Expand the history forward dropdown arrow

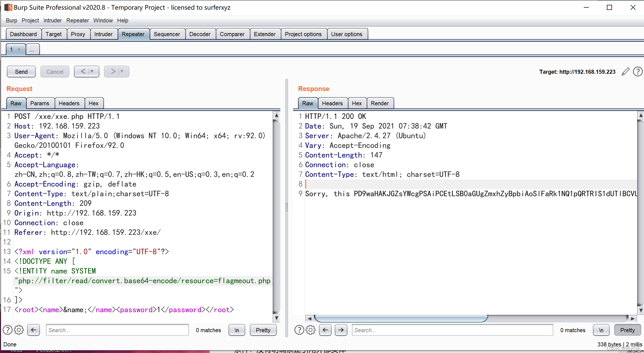click(x=122, y=71)
